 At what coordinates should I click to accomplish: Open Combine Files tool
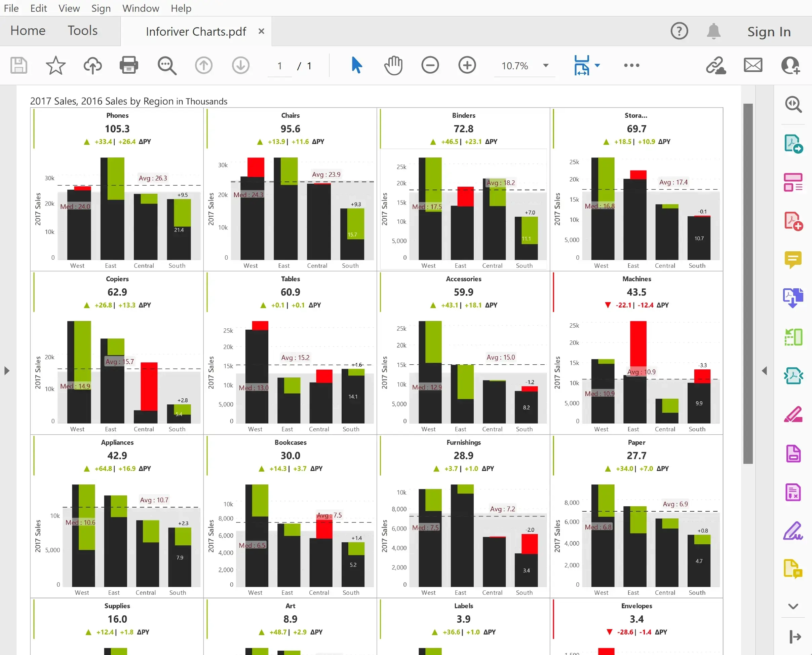tap(793, 298)
